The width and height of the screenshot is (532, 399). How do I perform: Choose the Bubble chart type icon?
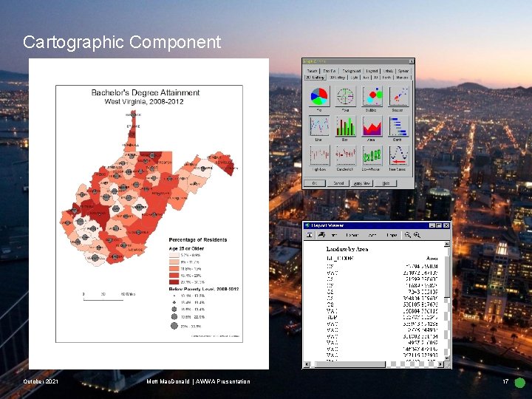coord(372,96)
